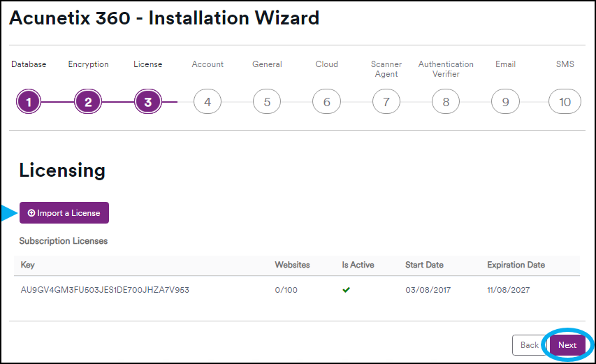Click the 0/100 websites value

point(286,290)
